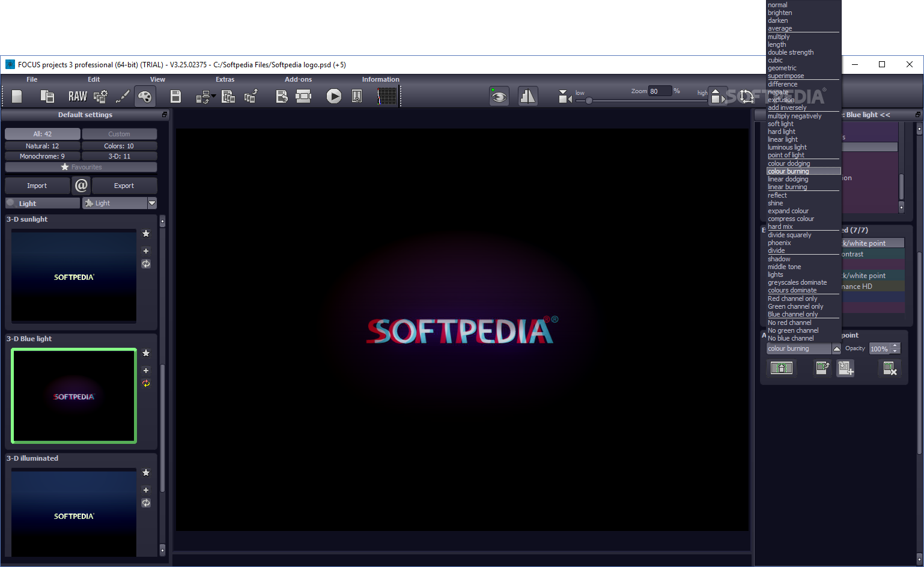This screenshot has height=567, width=924.
Task: Choose 'soft light' from blend mode list
Action: click(780, 124)
